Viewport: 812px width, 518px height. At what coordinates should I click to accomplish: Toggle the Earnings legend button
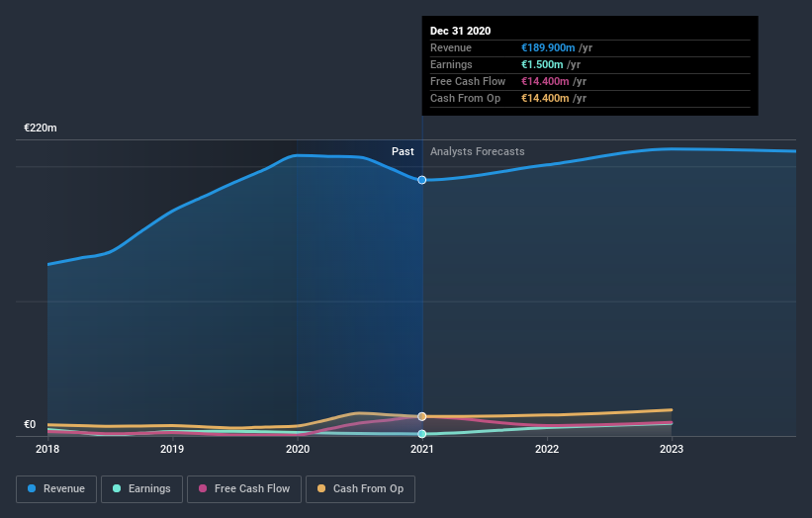pos(141,489)
